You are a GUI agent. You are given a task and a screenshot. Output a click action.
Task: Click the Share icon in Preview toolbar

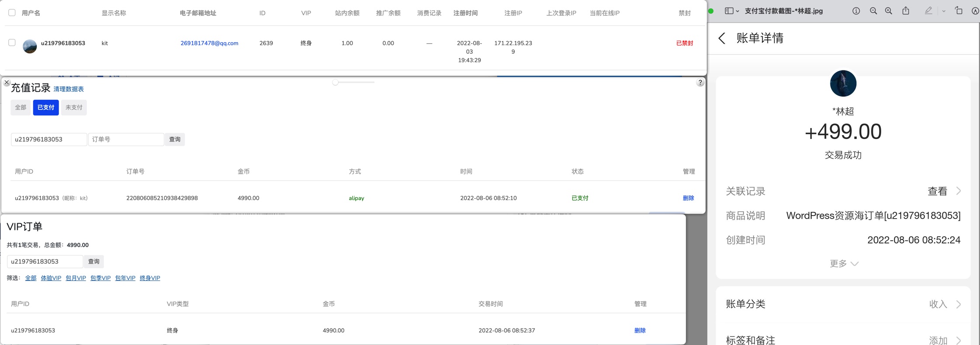click(x=906, y=10)
